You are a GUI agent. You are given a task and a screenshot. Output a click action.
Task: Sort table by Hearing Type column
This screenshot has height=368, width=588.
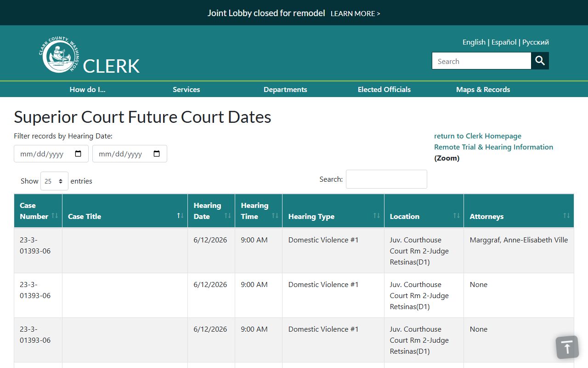coord(334,211)
